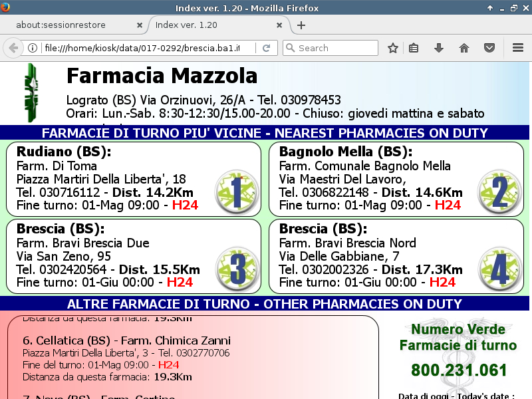Open the site information icon in address bar

point(33,48)
